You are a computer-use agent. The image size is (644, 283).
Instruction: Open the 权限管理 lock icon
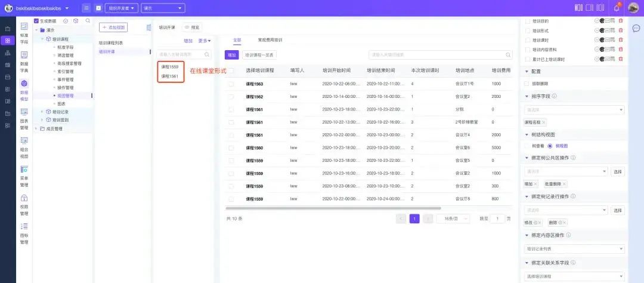(x=24, y=198)
